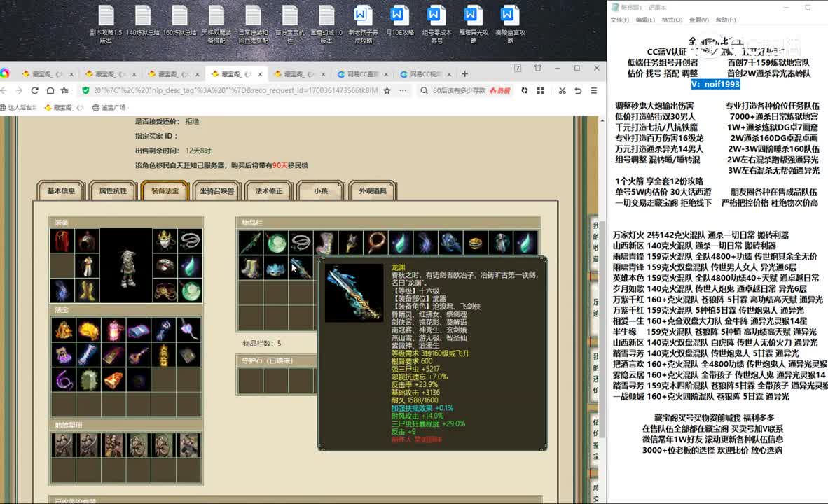Open Notepad 编辑(E) menu
Viewport: 828px width, 504px height.
pyautogui.click(x=645, y=20)
